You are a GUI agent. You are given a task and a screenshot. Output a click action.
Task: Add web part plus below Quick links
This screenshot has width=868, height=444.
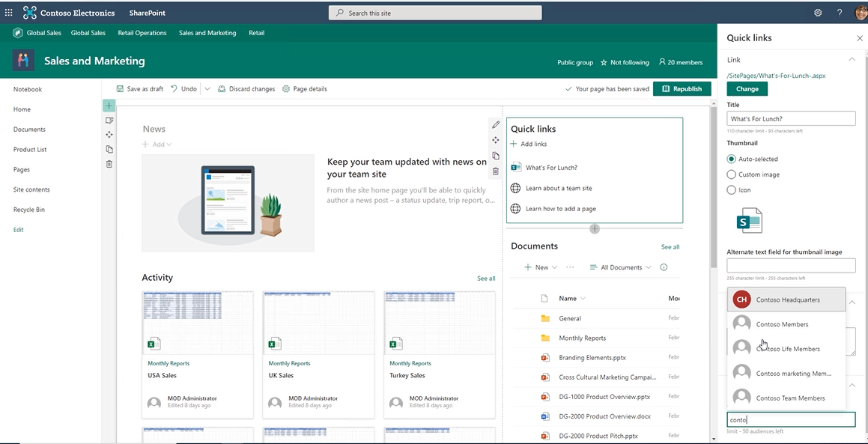point(595,228)
